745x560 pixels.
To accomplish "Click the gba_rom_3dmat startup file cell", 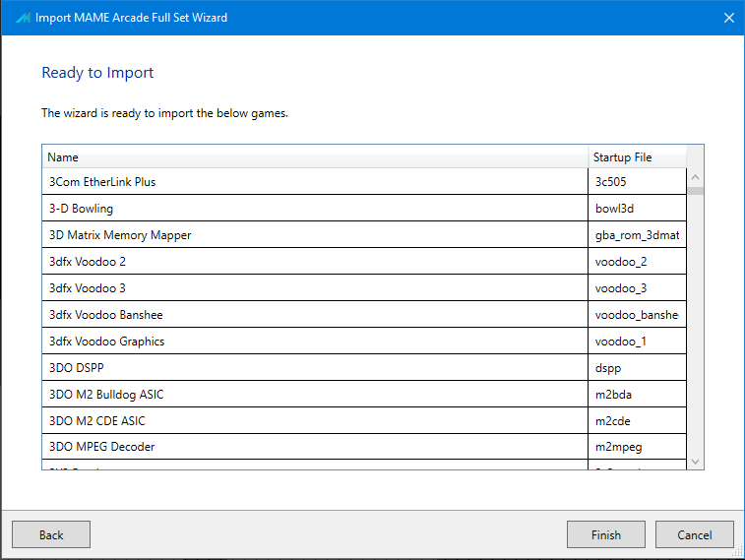I will [637, 234].
